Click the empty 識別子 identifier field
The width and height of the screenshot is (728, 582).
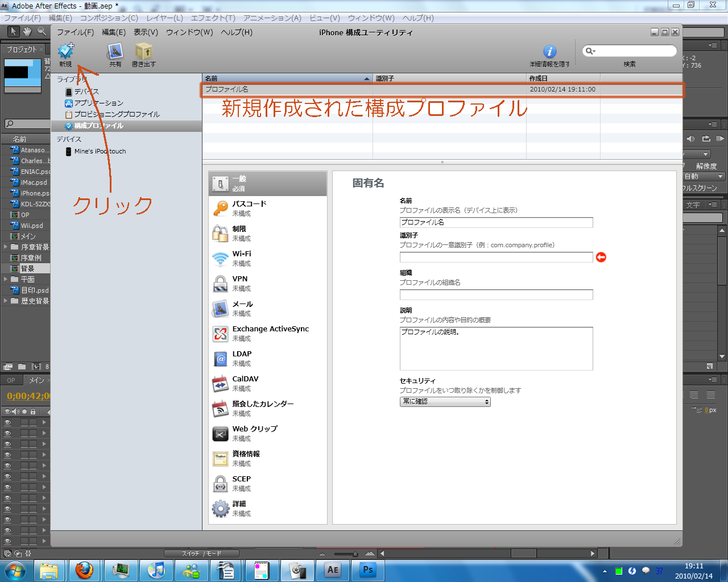pyautogui.click(x=496, y=257)
